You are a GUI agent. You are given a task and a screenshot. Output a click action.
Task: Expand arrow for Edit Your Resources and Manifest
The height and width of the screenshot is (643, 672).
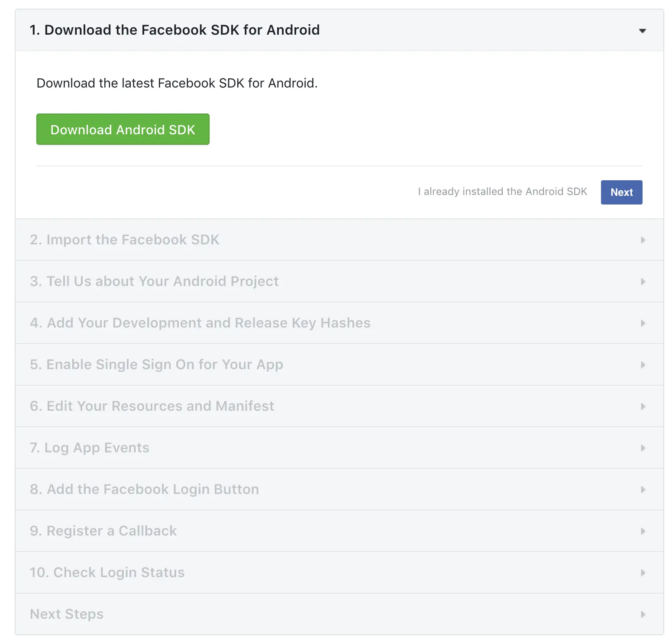pyautogui.click(x=643, y=406)
